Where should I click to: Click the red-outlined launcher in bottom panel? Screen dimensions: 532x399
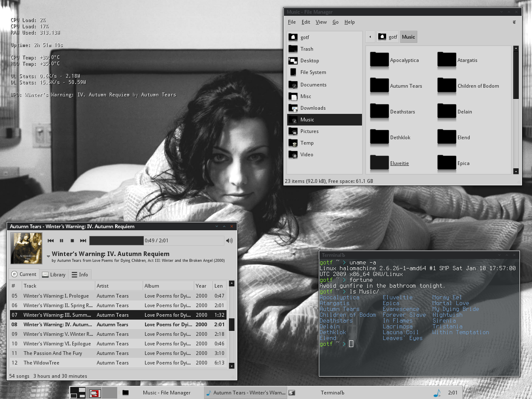(95, 393)
